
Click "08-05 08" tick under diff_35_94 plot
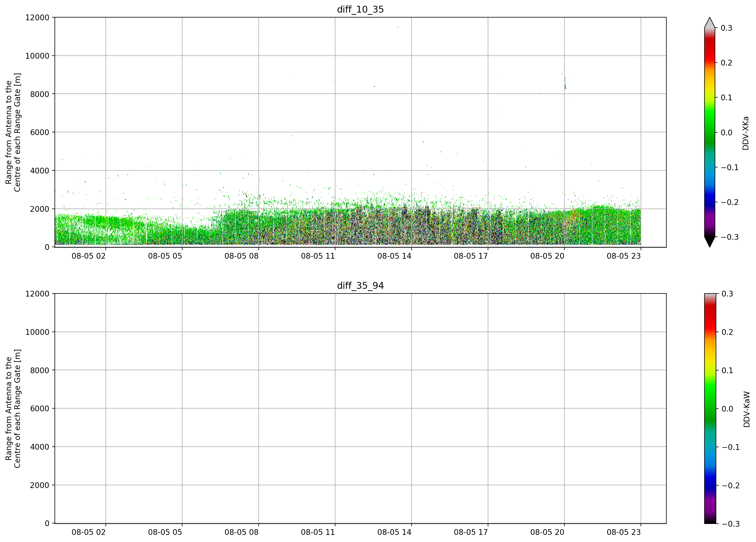pyautogui.click(x=242, y=532)
